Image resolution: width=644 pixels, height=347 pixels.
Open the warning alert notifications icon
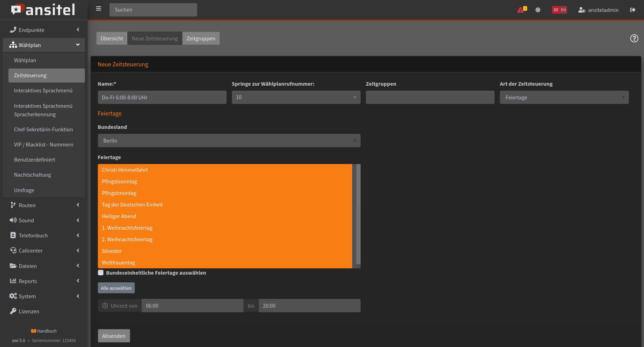coord(521,10)
